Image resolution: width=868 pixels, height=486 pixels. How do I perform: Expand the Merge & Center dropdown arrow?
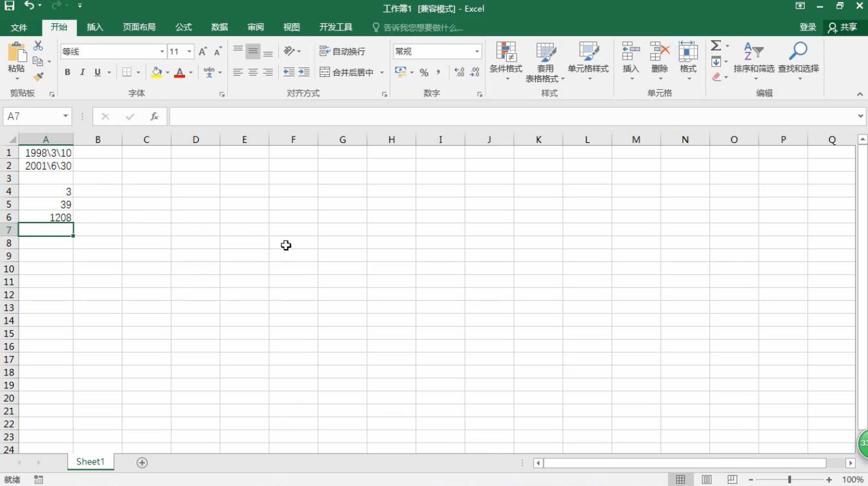tap(382, 72)
